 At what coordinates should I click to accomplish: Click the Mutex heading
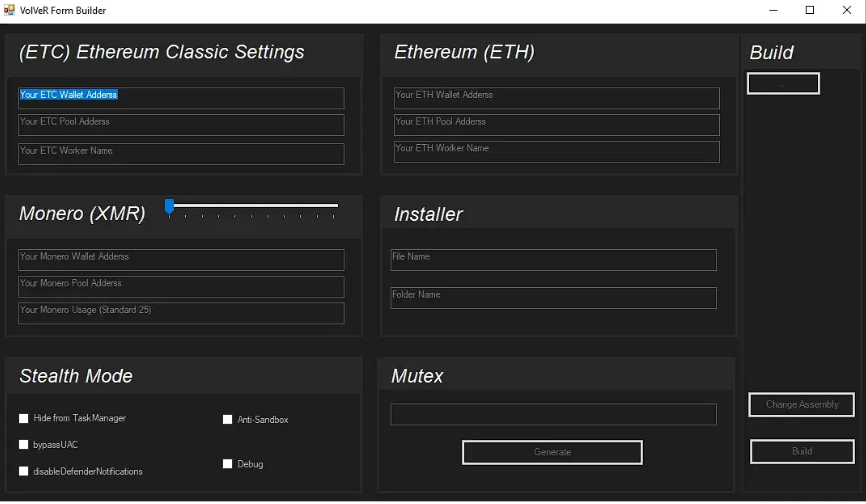[417, 376]
